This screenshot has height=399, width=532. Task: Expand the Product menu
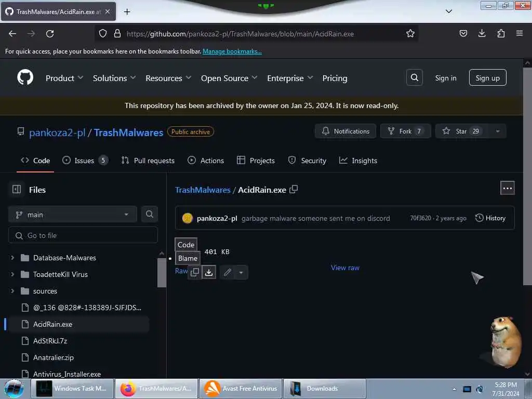64,78
